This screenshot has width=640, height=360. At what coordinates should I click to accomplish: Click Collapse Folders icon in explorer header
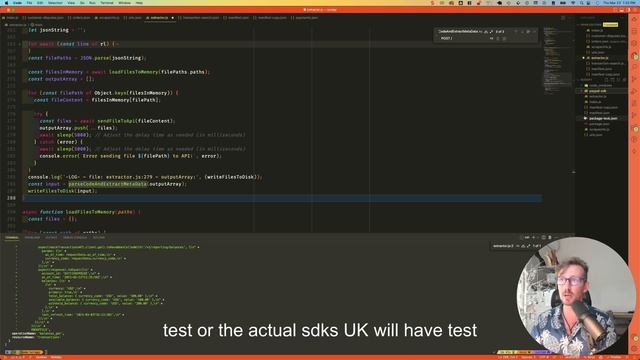point(624,79)
